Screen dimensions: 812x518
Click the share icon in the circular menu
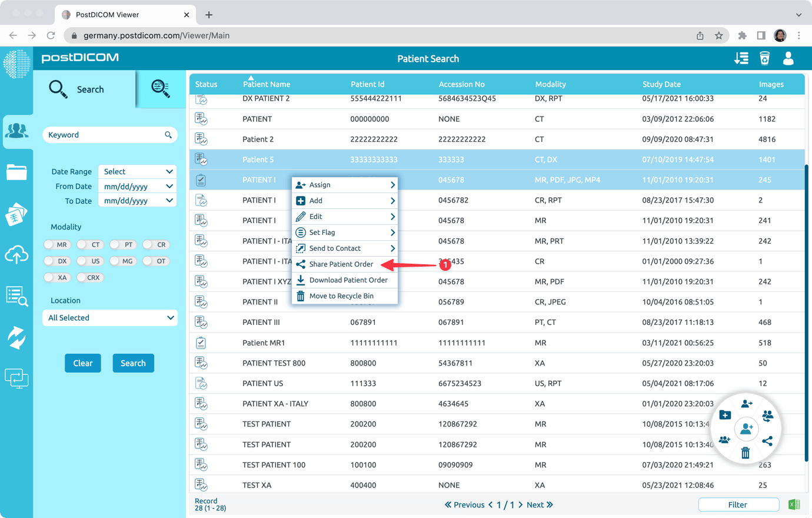tap(768, 440)
